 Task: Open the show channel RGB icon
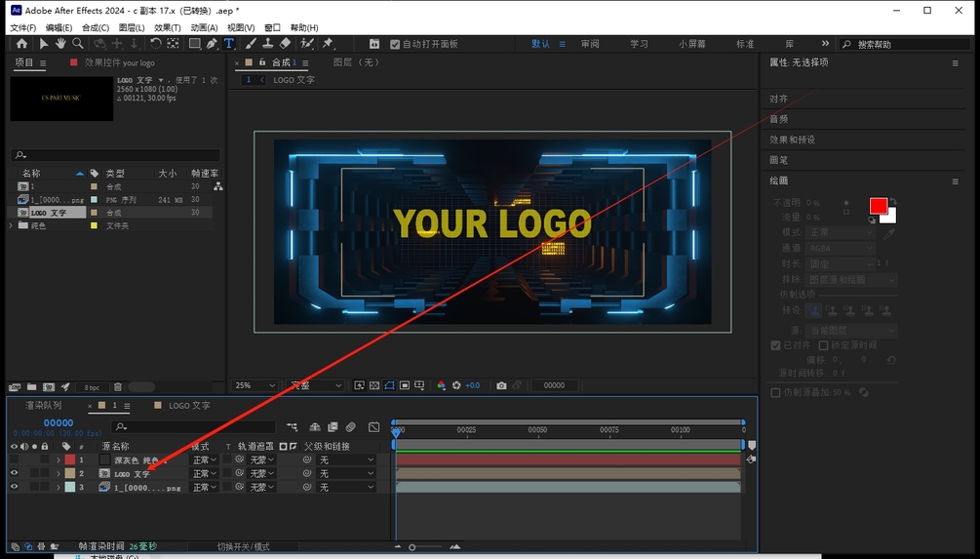click(442, 385)
